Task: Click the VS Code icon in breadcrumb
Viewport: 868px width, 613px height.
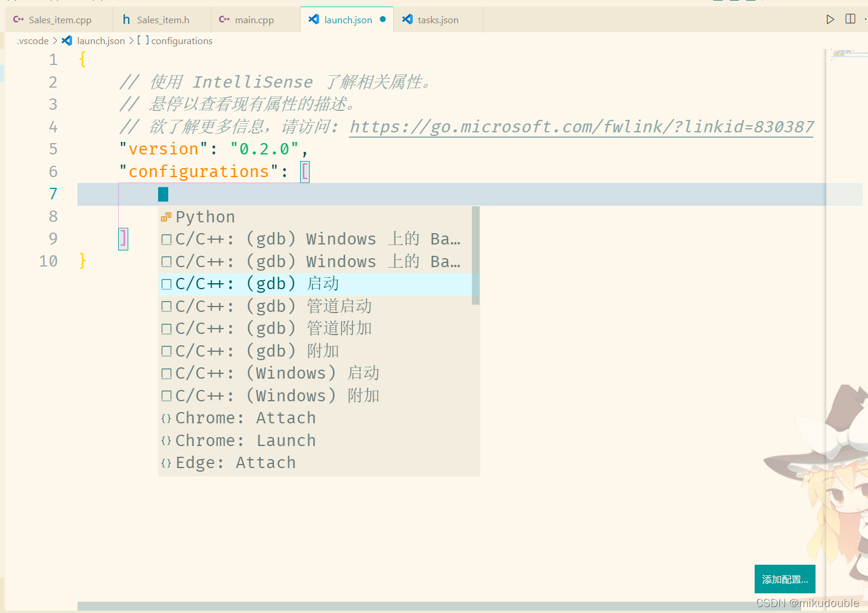Action: tap(67, 41)
